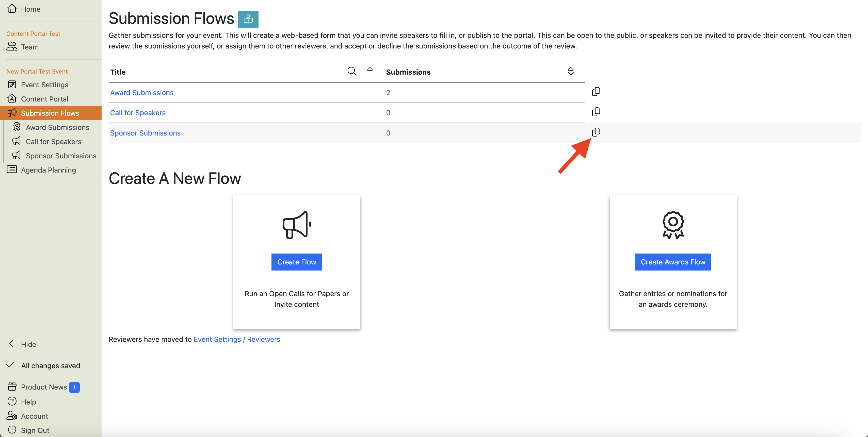The width and height of the screenshot is (868, 437).
Task: Click the megaphone icon on flow card
Action: point(297,225)
